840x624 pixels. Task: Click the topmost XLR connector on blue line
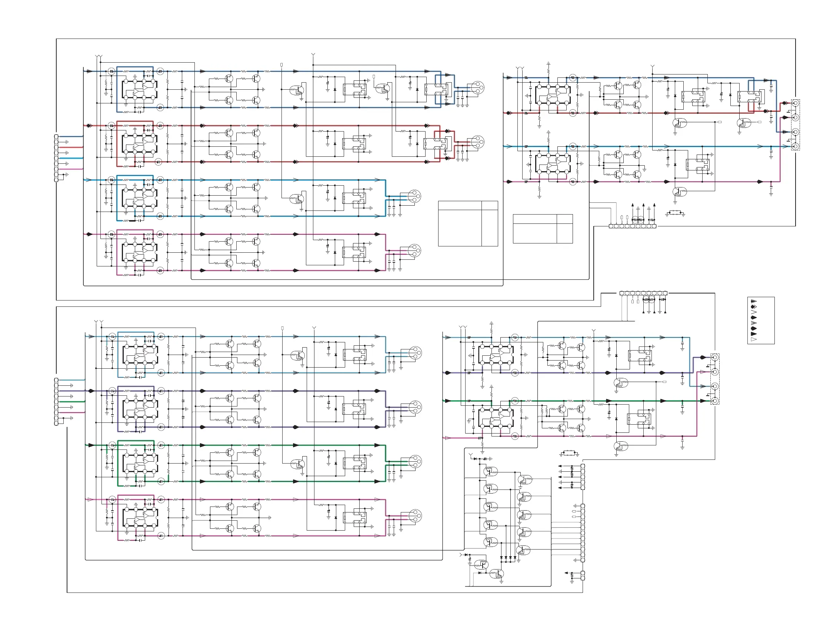(x=478, y=87)
